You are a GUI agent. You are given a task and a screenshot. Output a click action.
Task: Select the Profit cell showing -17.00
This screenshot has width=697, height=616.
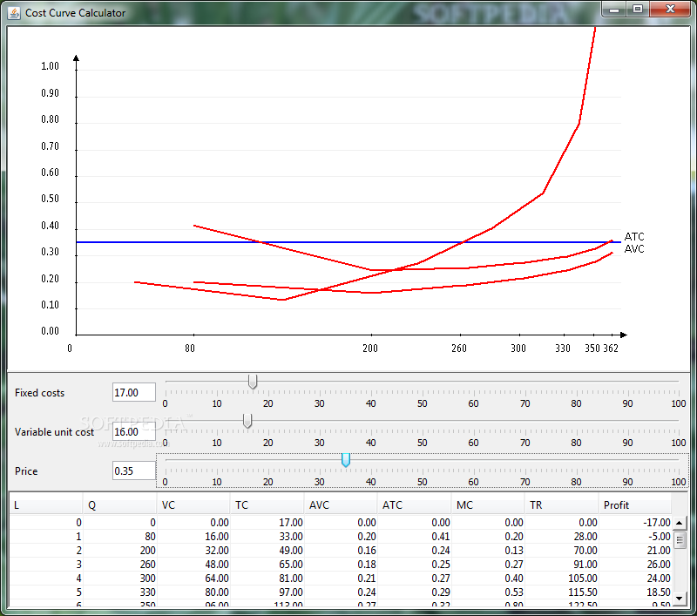(635, 523)
